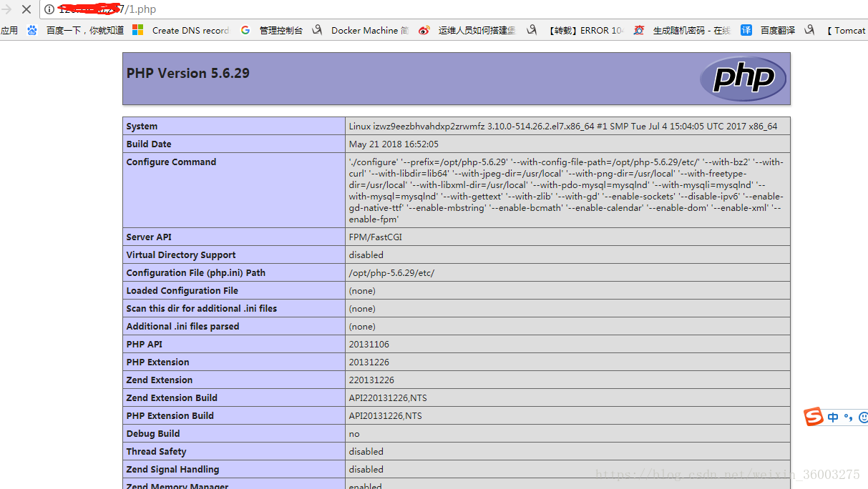The height and width of the screenshot is (489, 868).
Task: Open the 应用 apps bookmark
Action: [9, 30]
